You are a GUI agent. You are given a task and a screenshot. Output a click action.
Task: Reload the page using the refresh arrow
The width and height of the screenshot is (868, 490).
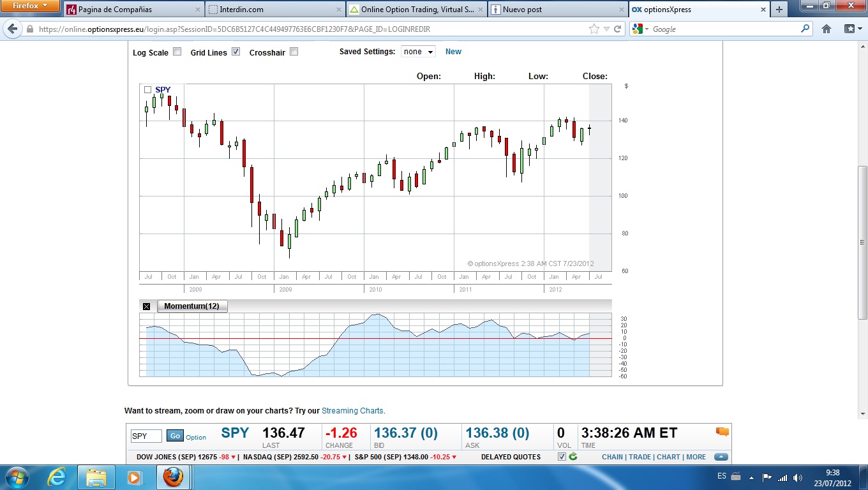[617, 29]
